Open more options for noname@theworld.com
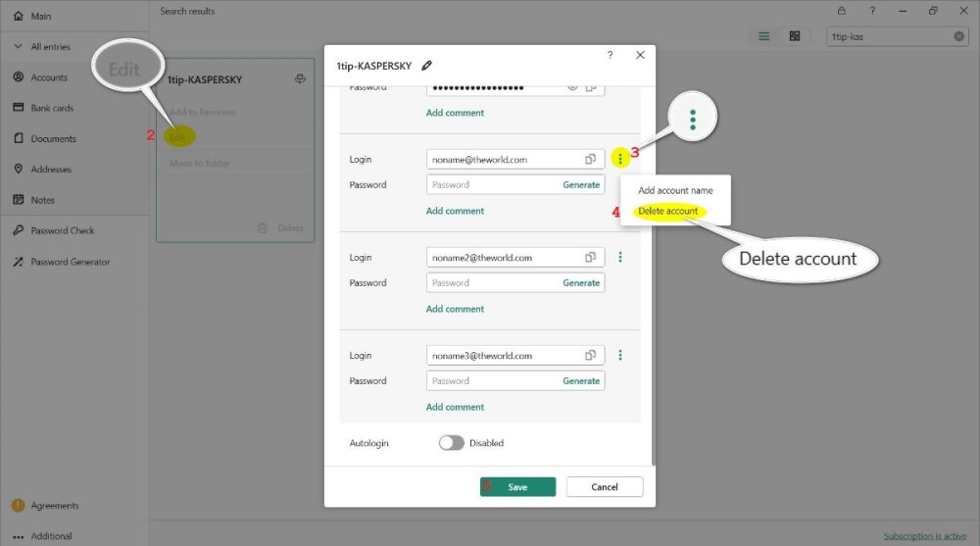Screen dimensions: 980x546 [620, 159]
